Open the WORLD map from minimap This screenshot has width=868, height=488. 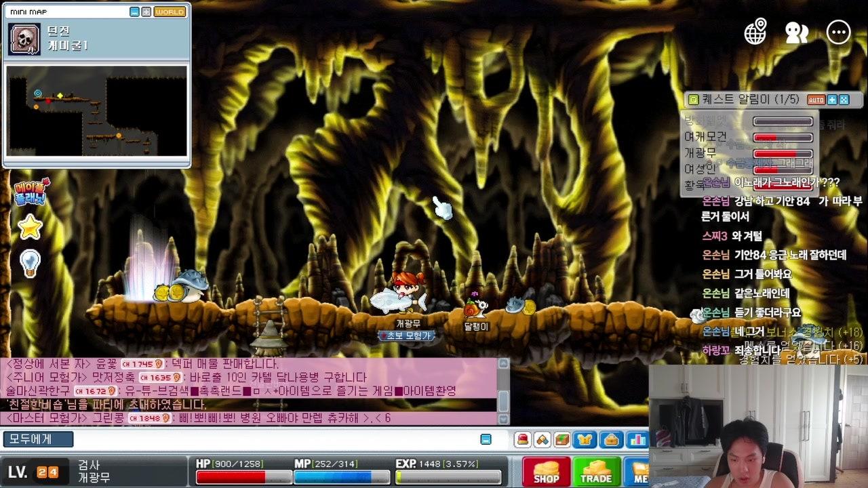pos(170,12)
